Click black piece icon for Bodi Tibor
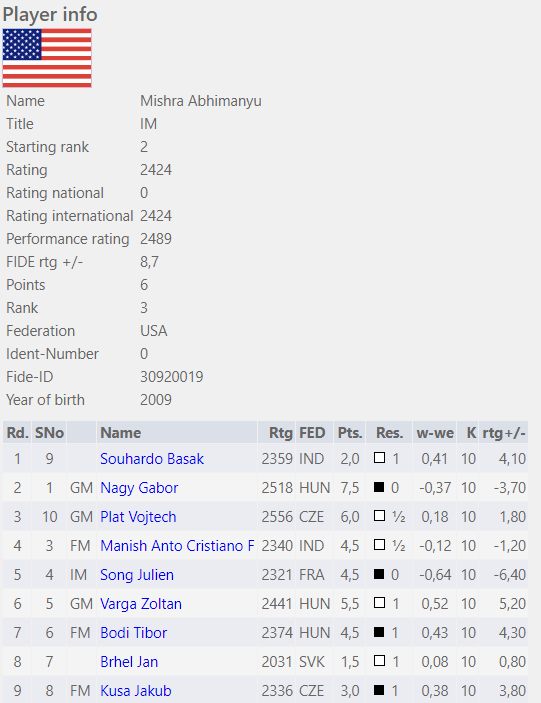The height and width of the screenshot is (703, 541). (379, 632)
